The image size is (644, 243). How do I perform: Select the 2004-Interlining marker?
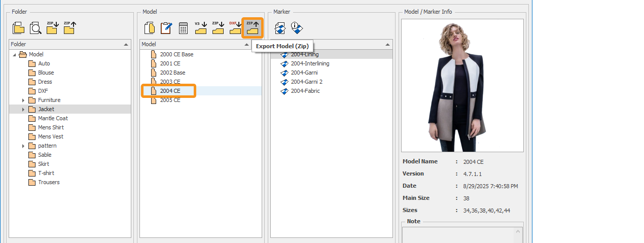(x=310, y=63)
